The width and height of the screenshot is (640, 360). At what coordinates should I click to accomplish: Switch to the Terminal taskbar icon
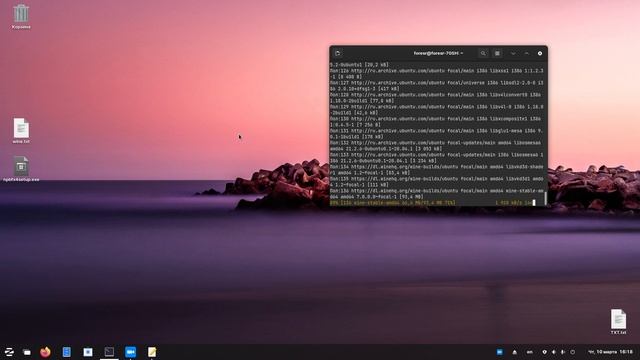tap(109, 352)
